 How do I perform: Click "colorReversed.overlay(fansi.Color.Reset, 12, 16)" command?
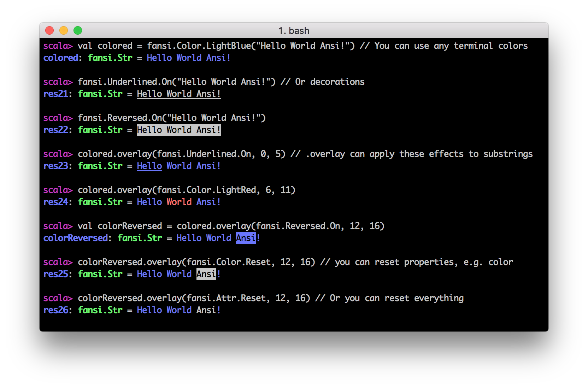tap(196, 262)
